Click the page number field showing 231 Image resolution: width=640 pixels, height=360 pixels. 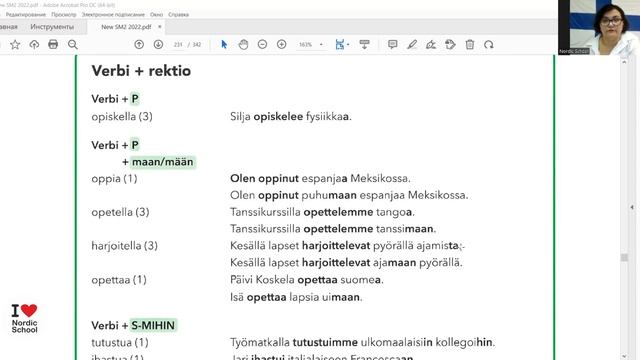(178, 44)
